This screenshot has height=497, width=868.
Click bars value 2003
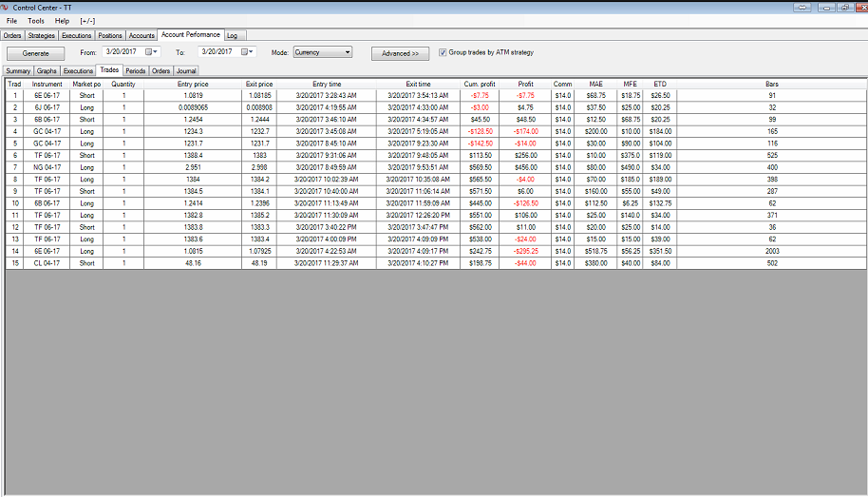click(x=772, y=251)
